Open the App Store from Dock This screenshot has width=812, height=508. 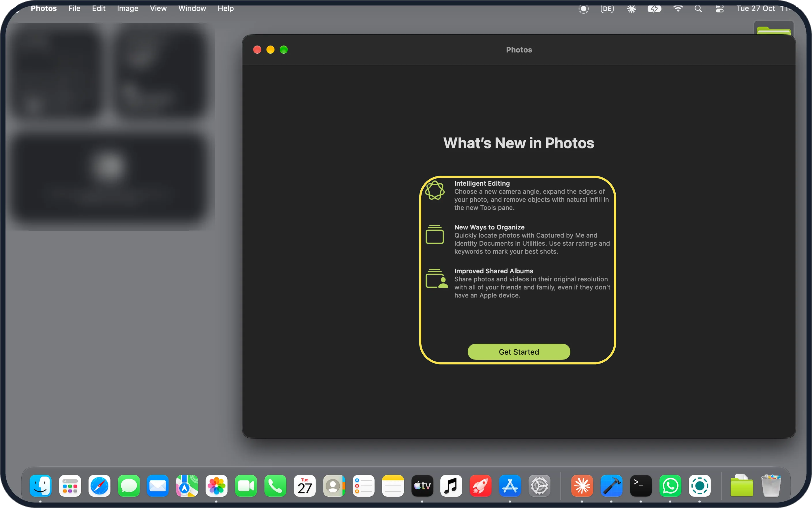510,486
